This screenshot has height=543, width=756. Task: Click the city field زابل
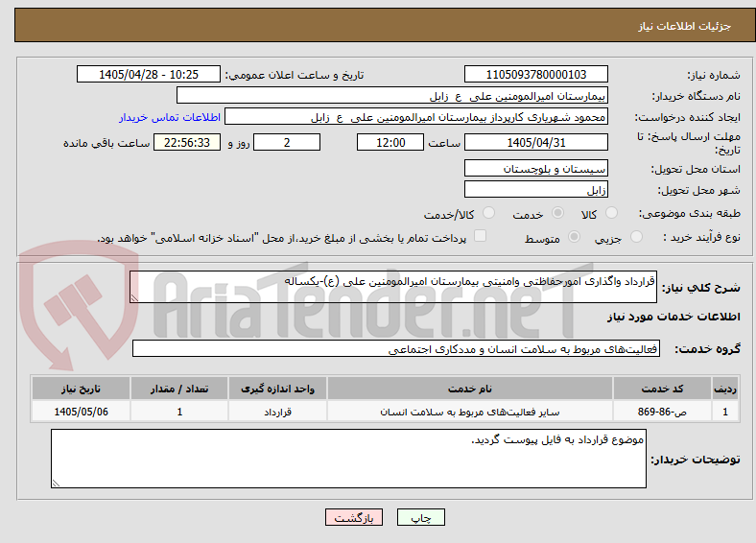pos(535,189)
